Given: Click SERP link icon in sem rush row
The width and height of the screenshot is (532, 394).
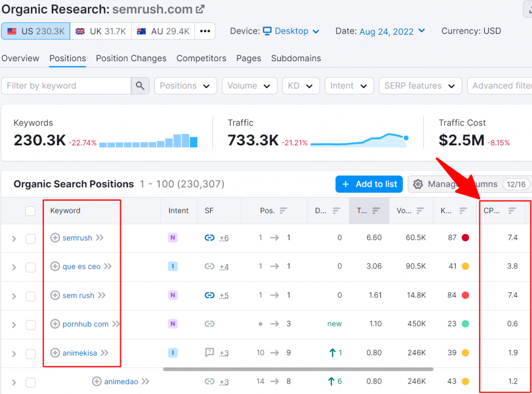Looking at the screenshot, I should pos(209,295).
